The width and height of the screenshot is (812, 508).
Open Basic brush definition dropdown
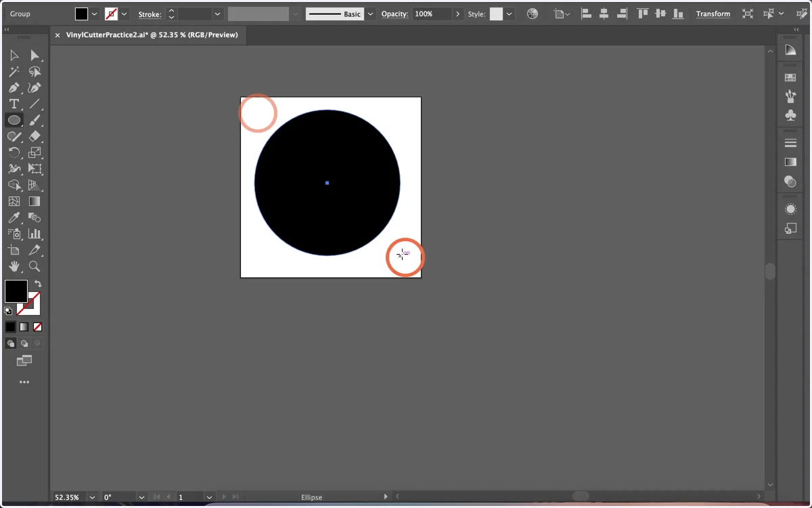click(370, 14)
